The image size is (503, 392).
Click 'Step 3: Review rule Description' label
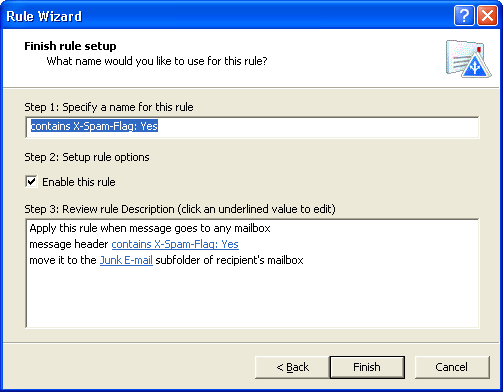[x=180, y=209]
